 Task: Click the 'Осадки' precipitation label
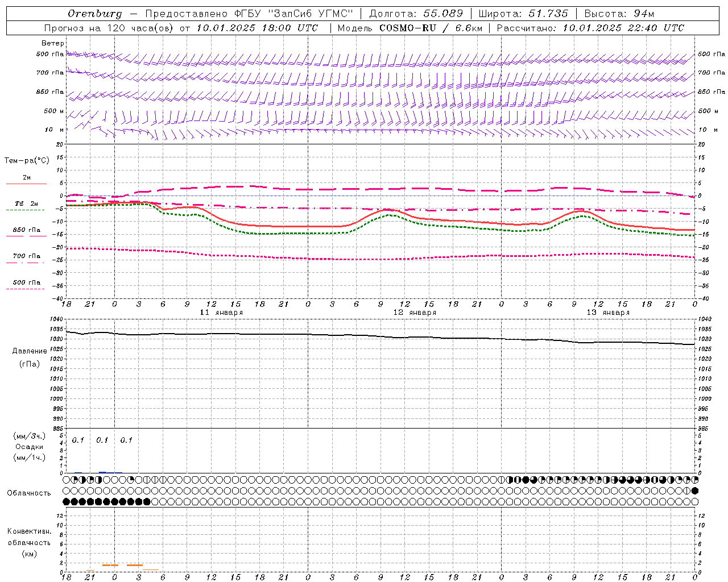(30, 447)
